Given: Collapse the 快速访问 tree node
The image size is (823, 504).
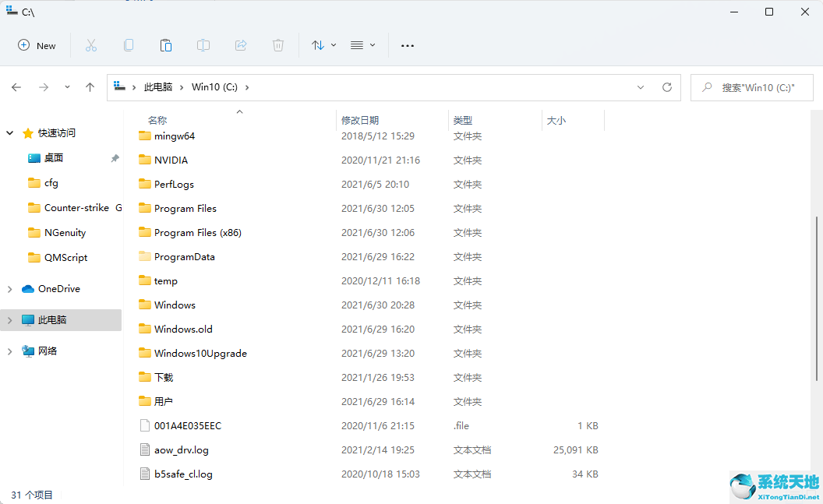Looking at the screenshot, I should (x=9, y=133).
